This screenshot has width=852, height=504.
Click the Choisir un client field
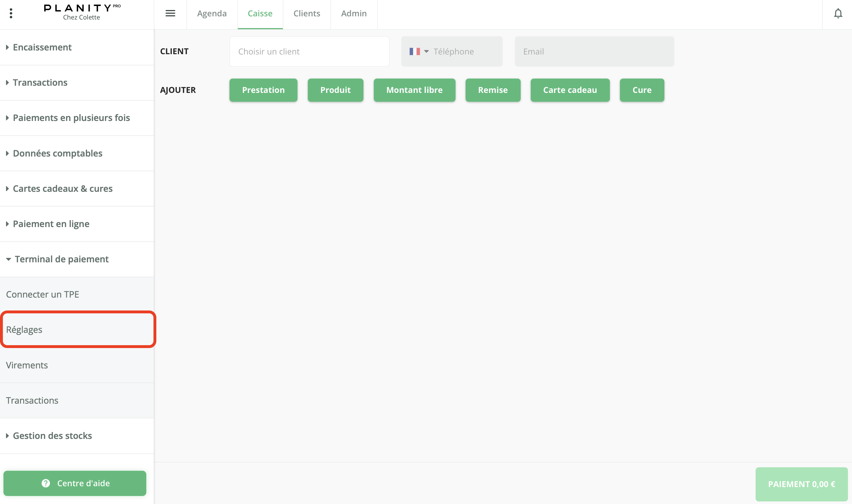(x=309, y=52)
